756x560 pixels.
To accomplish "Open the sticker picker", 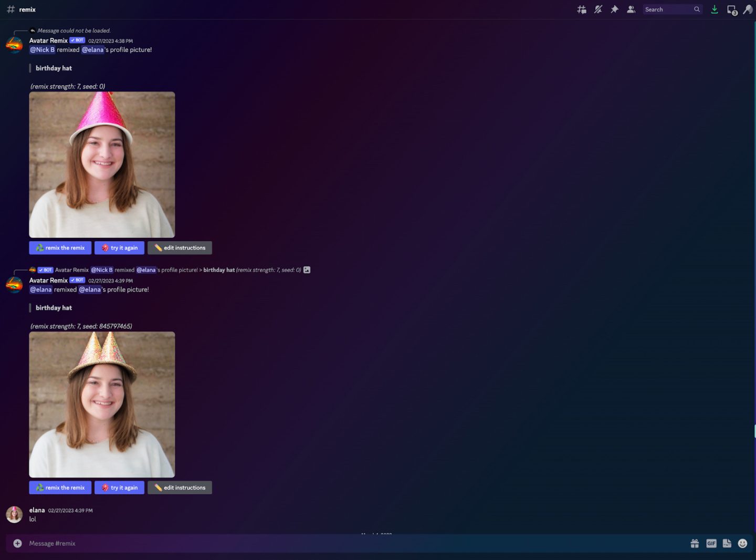I will [x=727, y=543].
